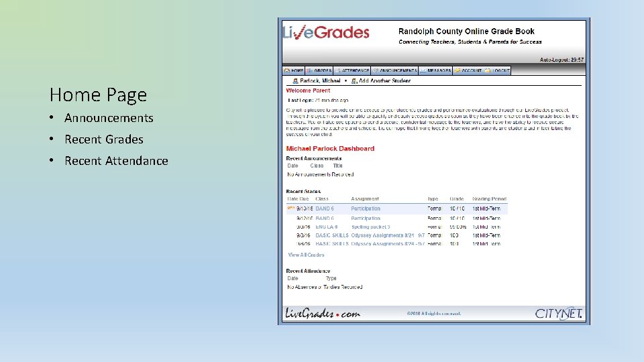Switch to the Attendance tab

tap(352, 70)
